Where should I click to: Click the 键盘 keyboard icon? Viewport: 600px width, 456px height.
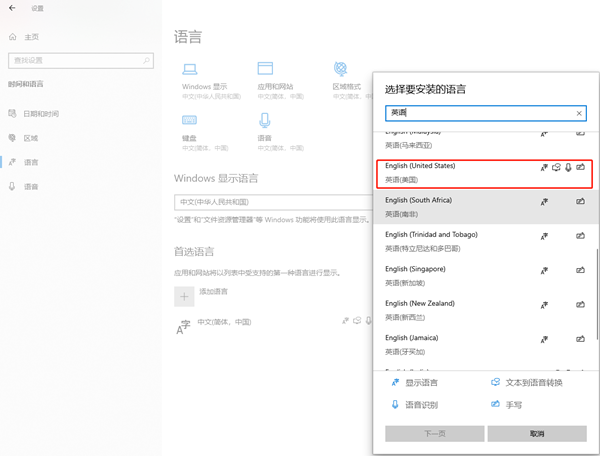(189, 120)
